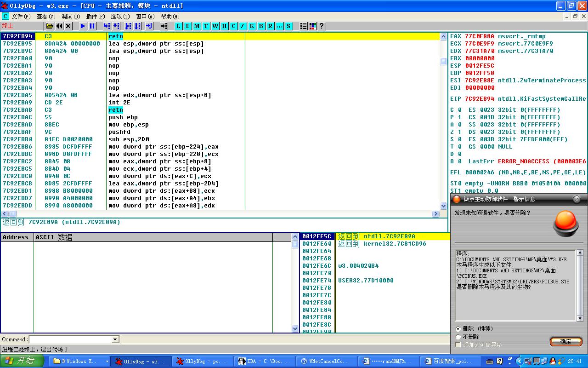Click the stack address 0012FE6C row
The height and width of the screenshot is (368, 588).
(317, 266)
